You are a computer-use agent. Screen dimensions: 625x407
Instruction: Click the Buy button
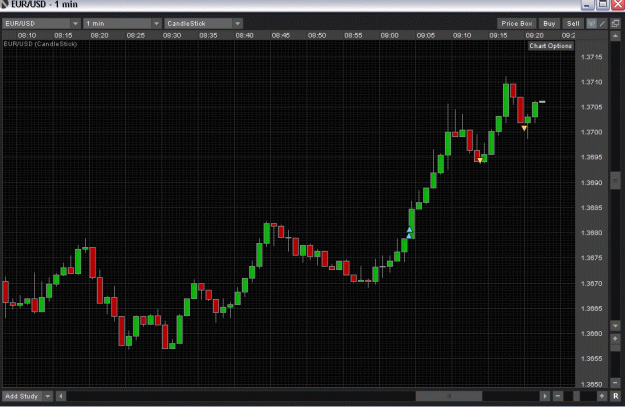[549, 24]
